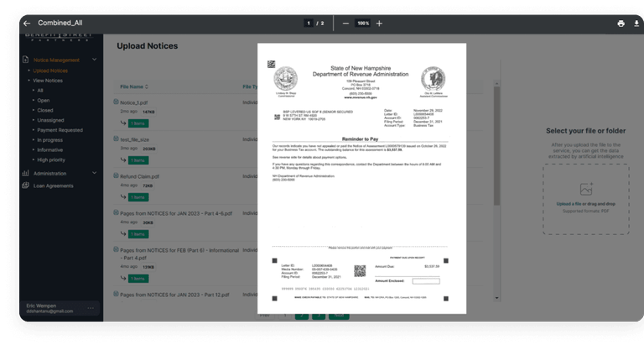Click the zoom percentage field showing 100%
The height and width of the screenshot is (345, 644).
click(363, 24)
